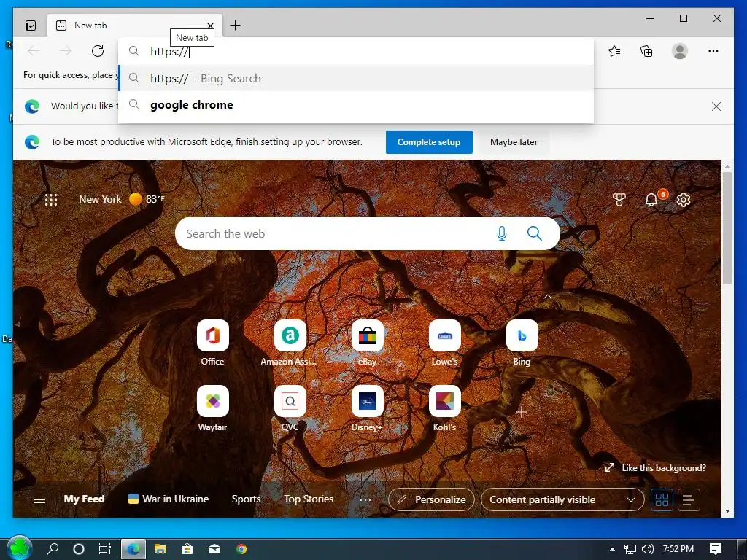Screen dimensions: 747x560
Task: Open the New York weather widget
Action: [x=121, y=199]
